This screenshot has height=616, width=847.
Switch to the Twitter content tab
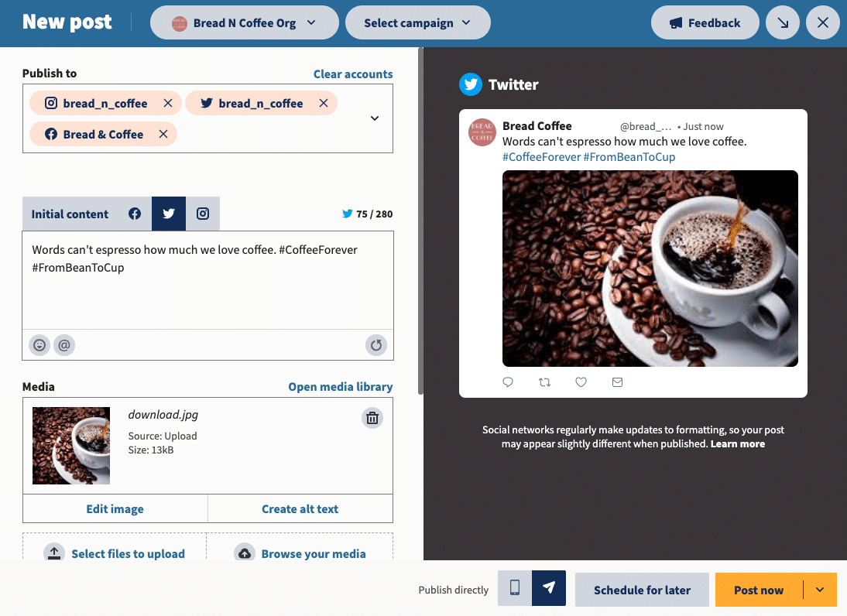pyautogui.click(x=168, y=214)
